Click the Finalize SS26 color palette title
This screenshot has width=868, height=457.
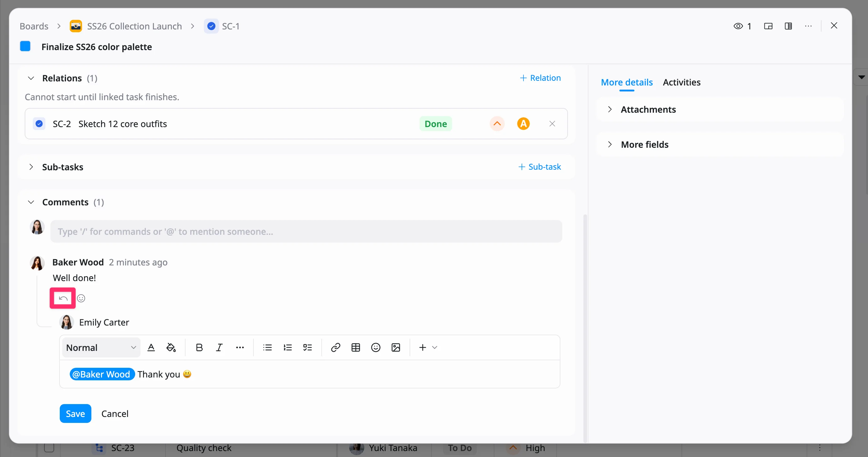(x=97, y=47)
